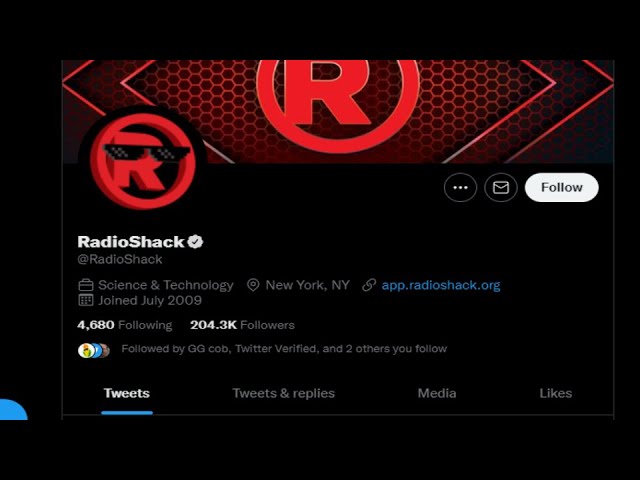Image resolution: width=640 pixels, height=480 pixels.
Task: Switch to Tweets & replies tab
Action: 284,393
